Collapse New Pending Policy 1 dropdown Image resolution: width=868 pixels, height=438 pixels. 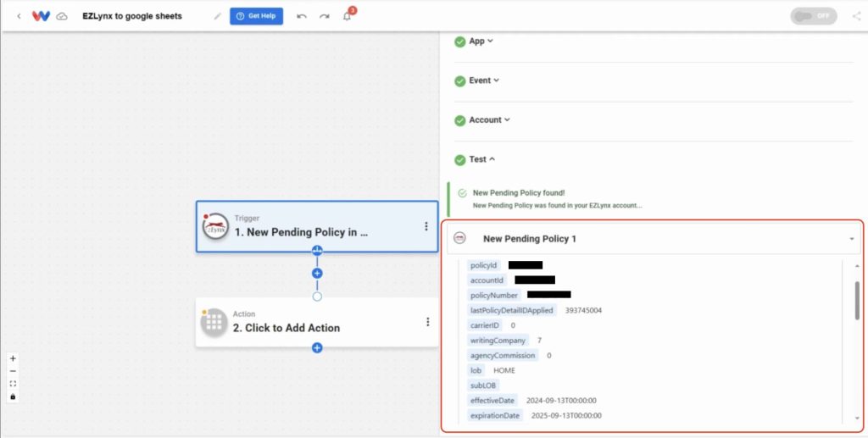pos(851,239)
